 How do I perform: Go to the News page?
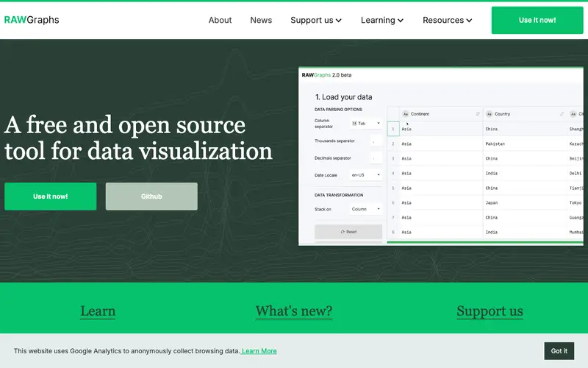261,21
